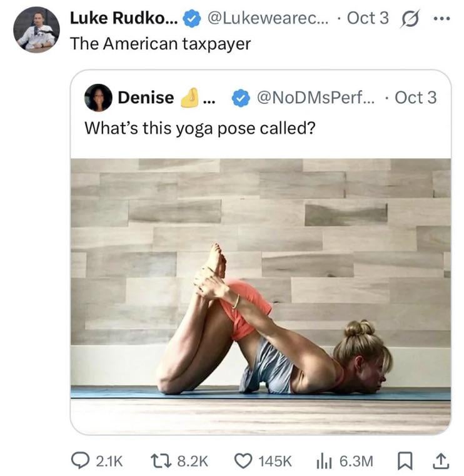This screenshot has height=476, width=464.
Task: Click "What's this yoga pose called?" text
Action: 199,128
